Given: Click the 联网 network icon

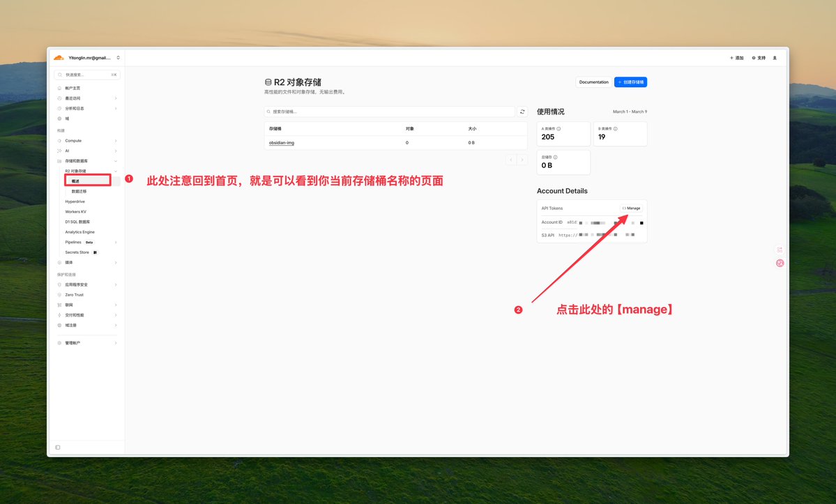Looking at the screenshot, I should pyautogui.click(x=59, y=305).
